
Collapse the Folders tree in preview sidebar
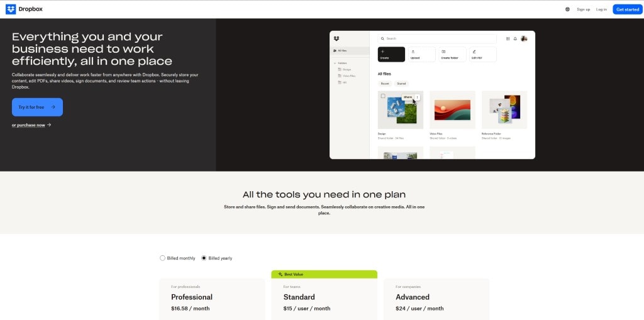tap(335, 63)
